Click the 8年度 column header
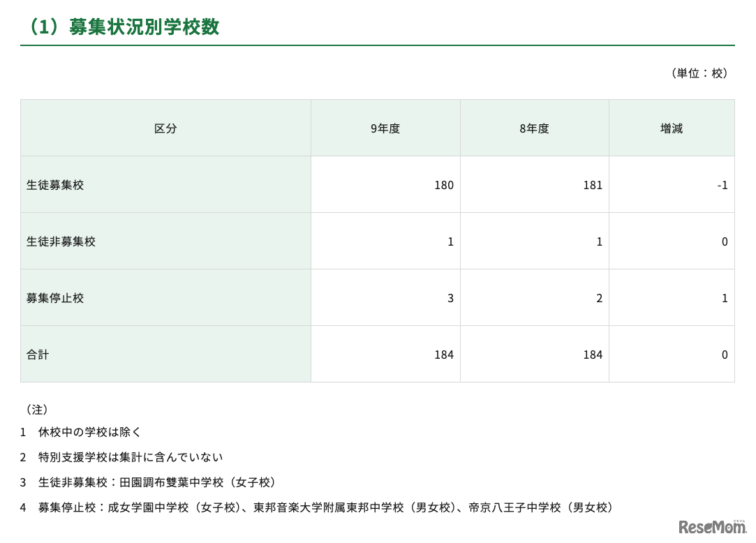The width and height of the screenshot is (756, 543). [534, 128]
